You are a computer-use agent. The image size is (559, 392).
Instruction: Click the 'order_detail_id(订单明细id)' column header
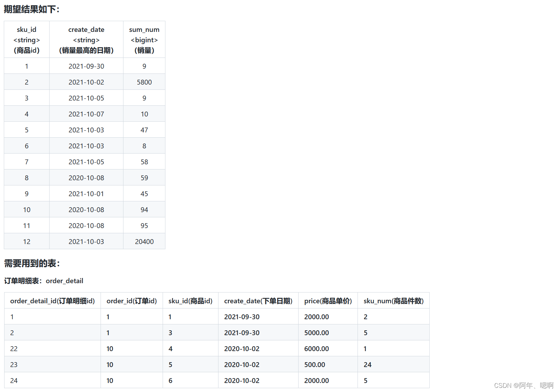coord(52,301)
